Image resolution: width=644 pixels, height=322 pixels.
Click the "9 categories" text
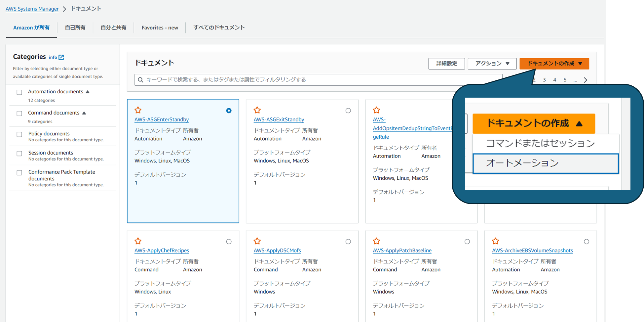pyautogui.click(x=40, y=121)
